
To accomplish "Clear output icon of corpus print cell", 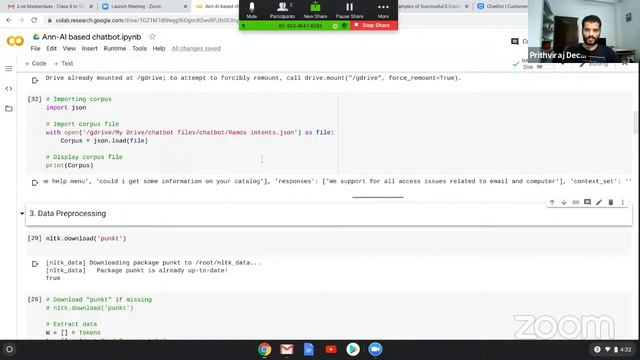I will 35,182.
